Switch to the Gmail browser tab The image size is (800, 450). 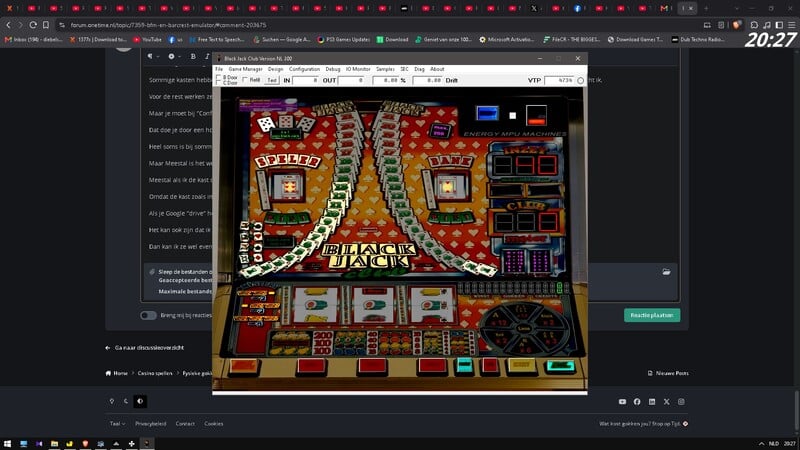click(x=666, y=8)
